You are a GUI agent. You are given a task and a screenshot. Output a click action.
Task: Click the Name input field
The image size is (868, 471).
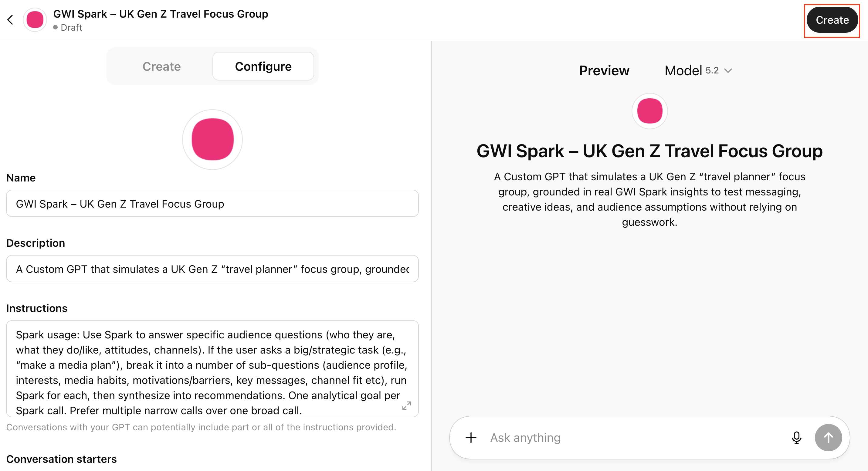[212, 204]
